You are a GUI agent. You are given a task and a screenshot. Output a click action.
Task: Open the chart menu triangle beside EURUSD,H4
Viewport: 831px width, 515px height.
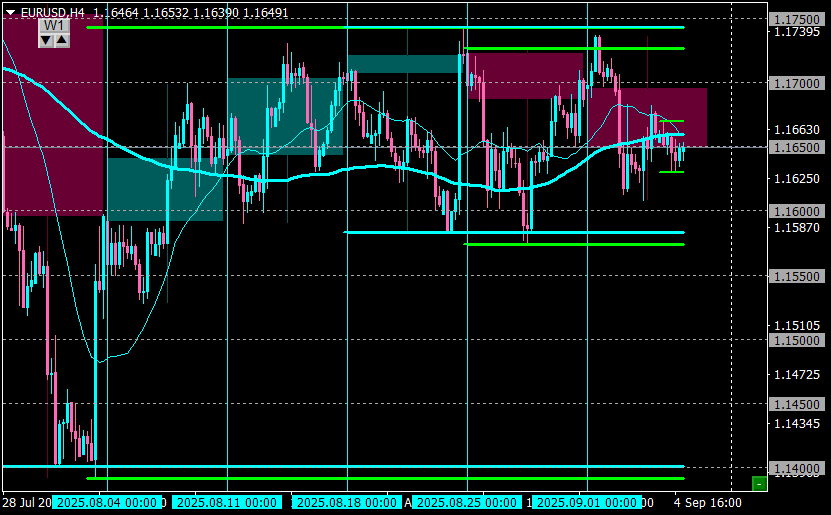pyautogui.click(x=11, y=13)
